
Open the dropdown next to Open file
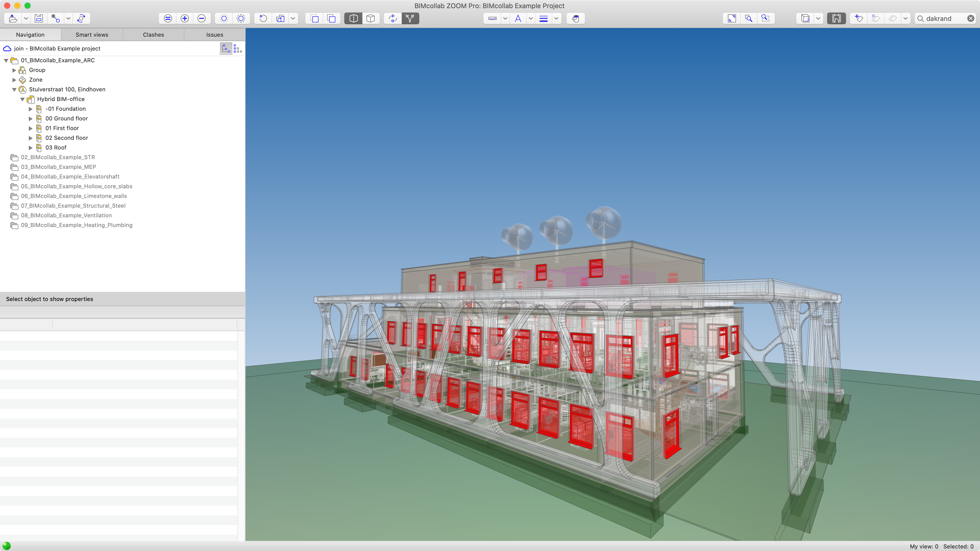coord(26,18)
